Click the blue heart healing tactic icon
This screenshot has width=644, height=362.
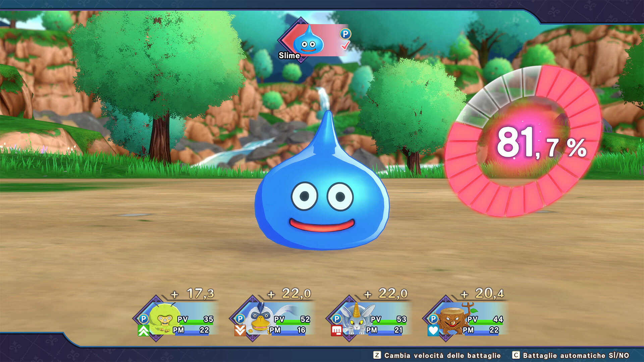[433, 331]
